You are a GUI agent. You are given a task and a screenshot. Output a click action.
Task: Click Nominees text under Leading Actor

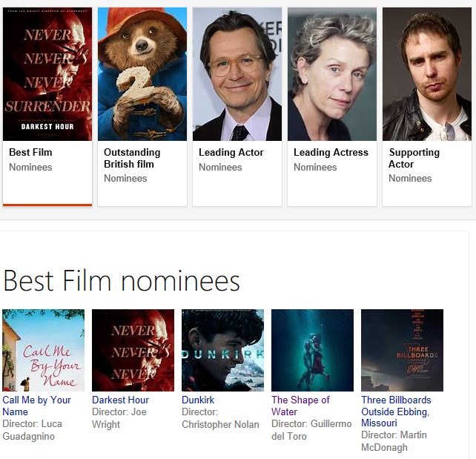coord(220,168)
